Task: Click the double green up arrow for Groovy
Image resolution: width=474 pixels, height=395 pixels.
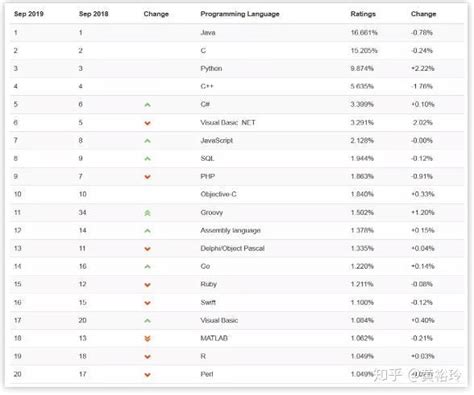Action: click(x=147, y=213)
